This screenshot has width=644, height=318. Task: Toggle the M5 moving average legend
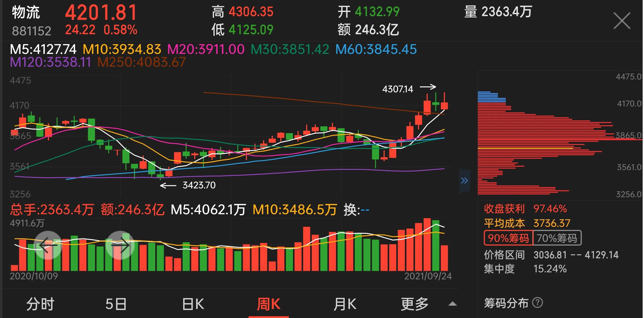pyautogui.click(x=43, y=49)
